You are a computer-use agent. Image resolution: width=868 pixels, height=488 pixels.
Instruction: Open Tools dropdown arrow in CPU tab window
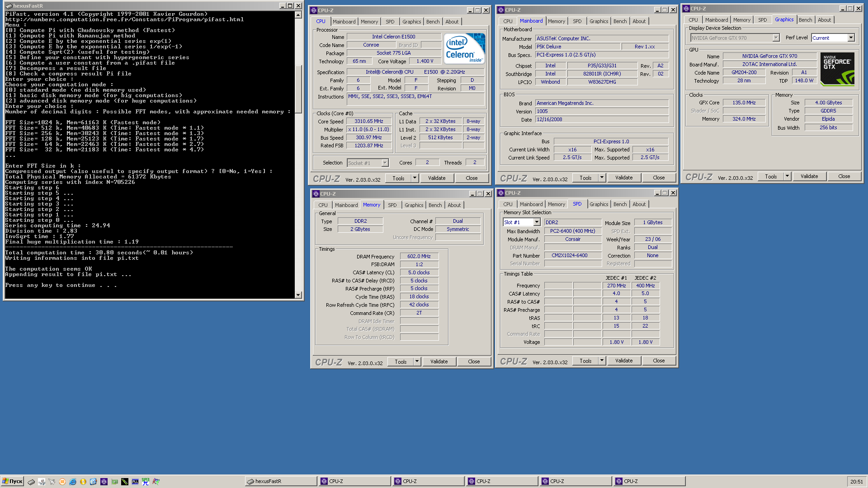click(415, 178)
